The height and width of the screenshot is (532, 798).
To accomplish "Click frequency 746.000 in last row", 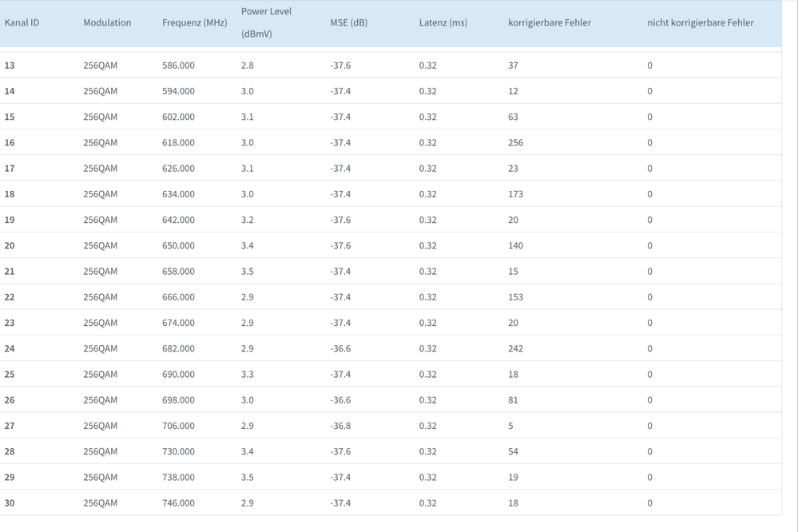I will [x=178, y=502].
